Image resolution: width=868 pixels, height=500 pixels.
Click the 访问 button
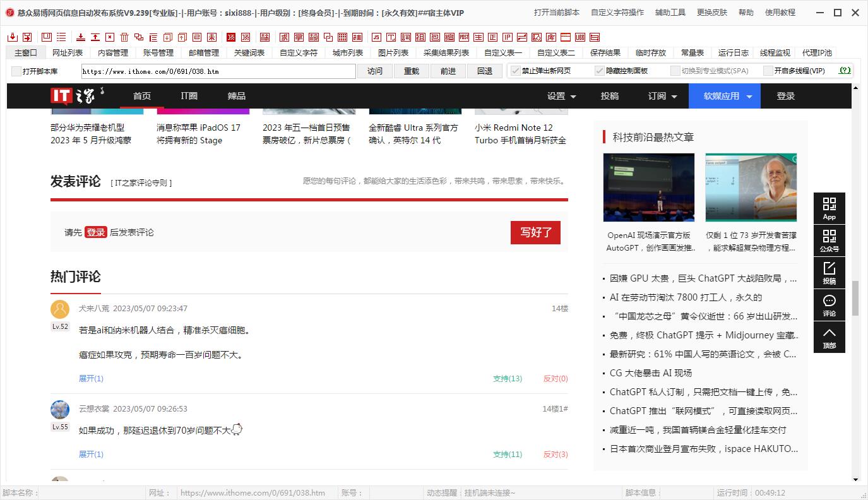pos(375,71)
